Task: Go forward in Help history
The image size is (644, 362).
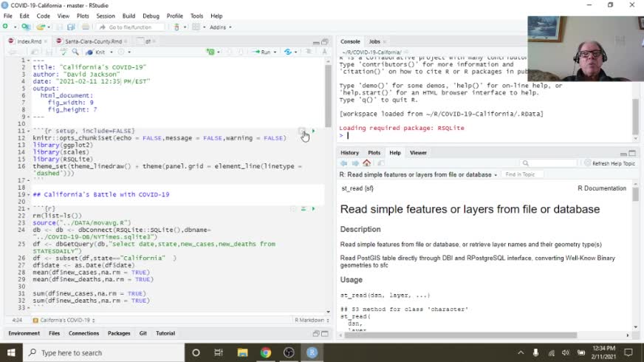Action: point(355,163)
